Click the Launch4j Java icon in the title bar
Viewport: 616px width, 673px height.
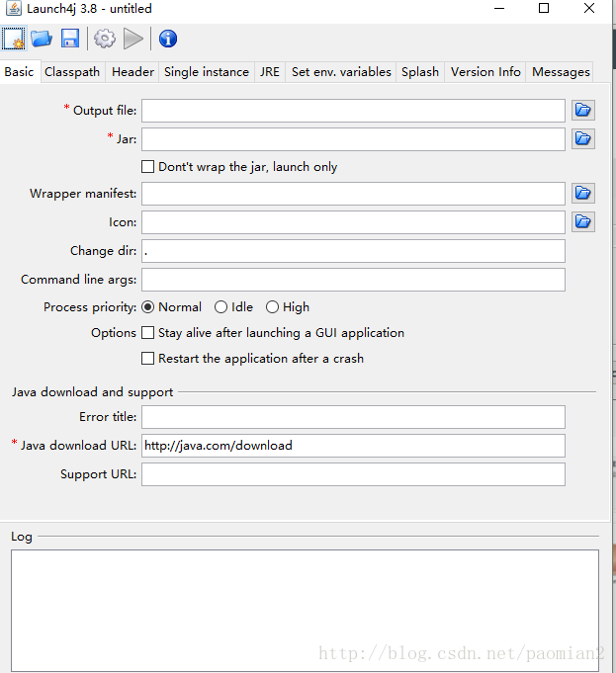[13, 8]
